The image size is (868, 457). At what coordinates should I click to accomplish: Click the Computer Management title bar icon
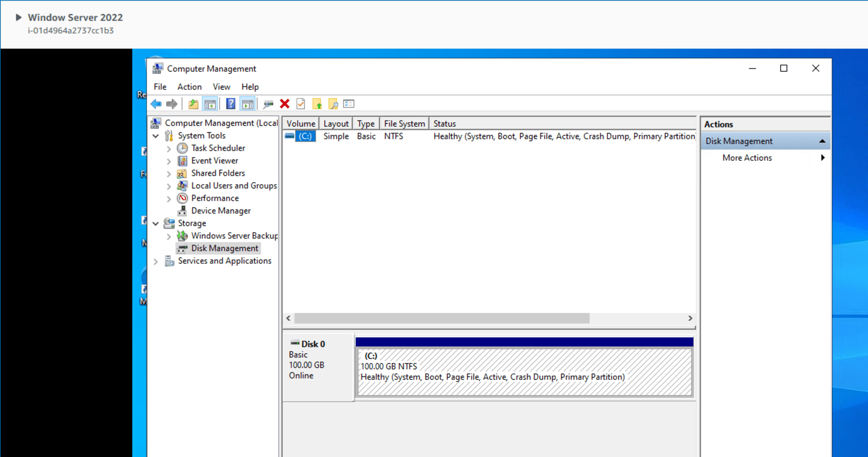(x=158, y=69)
